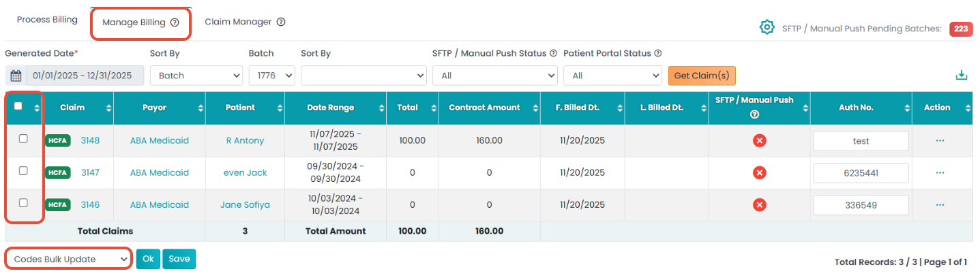
Task: Open patient link Jane Sofiya
Action: 245,205
